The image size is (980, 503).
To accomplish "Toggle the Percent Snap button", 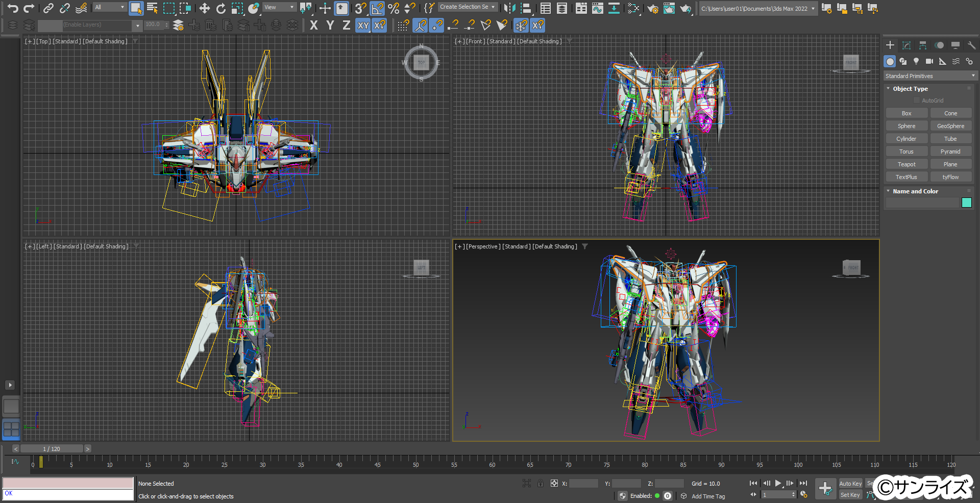I will (x=394, y=8).
